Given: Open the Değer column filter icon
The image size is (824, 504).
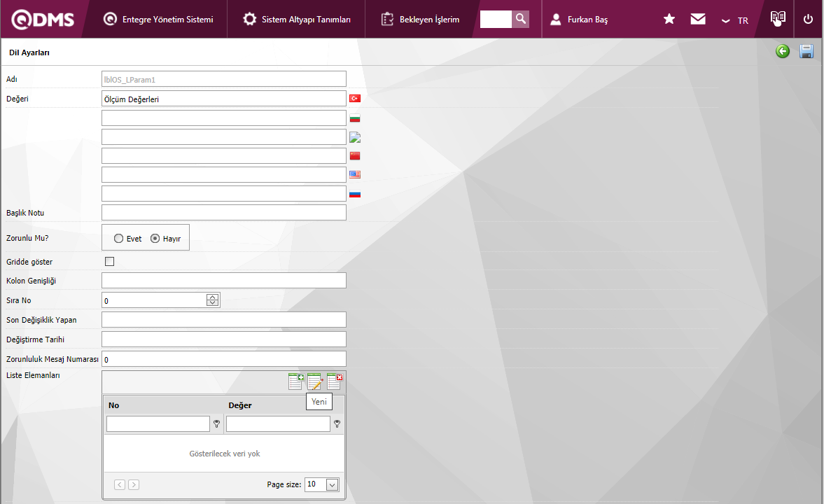Looking at the screenshot, I should 337,423.
